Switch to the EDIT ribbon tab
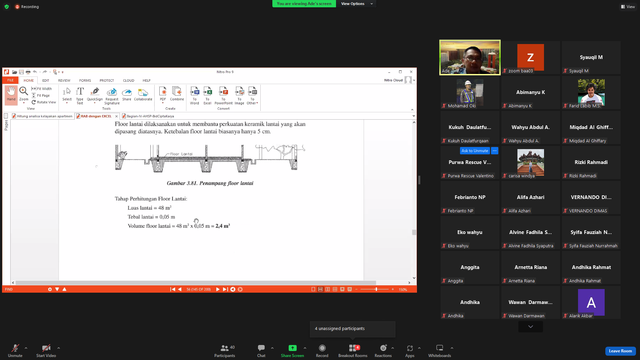This screenshot has height=360, width=640. tap(46, 80)
